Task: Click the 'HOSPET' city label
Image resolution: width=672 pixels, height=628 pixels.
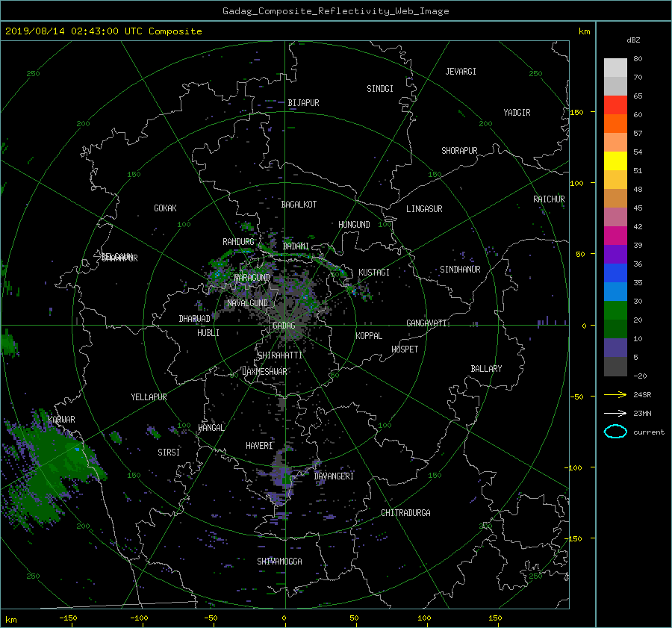Action: click(405, 349)
